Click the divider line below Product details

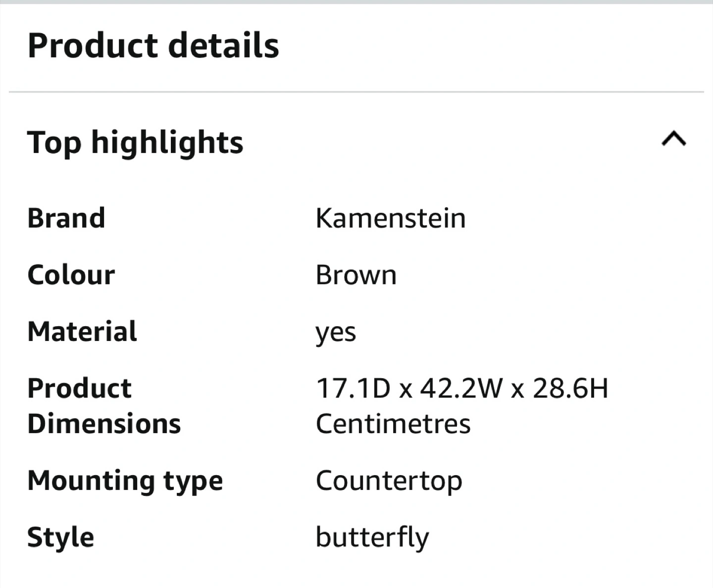356,92
